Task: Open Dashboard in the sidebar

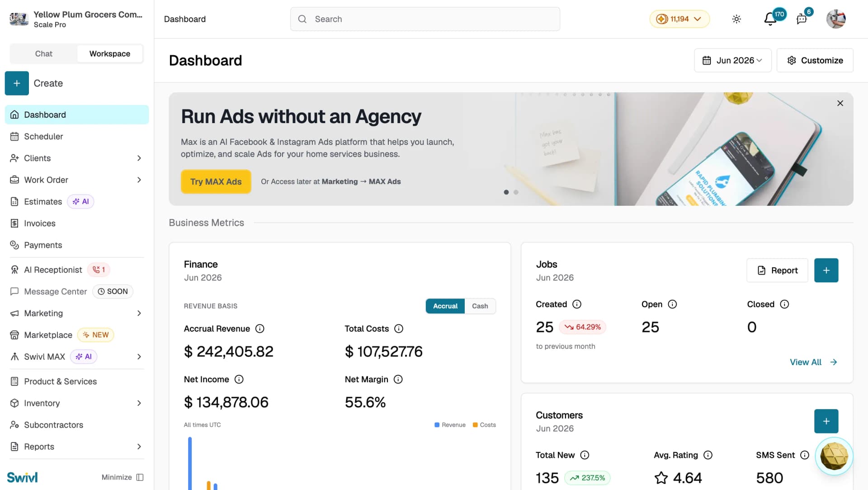Action: pos(76,114)
